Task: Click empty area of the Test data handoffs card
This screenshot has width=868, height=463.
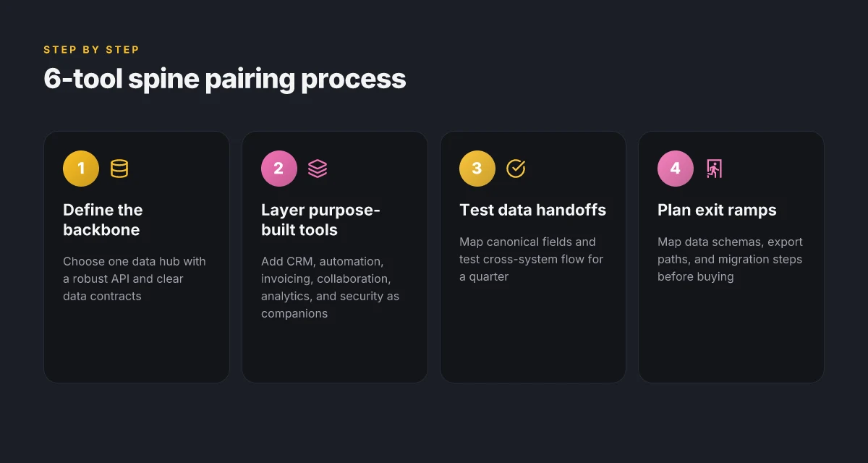Action: coord(533,333)
